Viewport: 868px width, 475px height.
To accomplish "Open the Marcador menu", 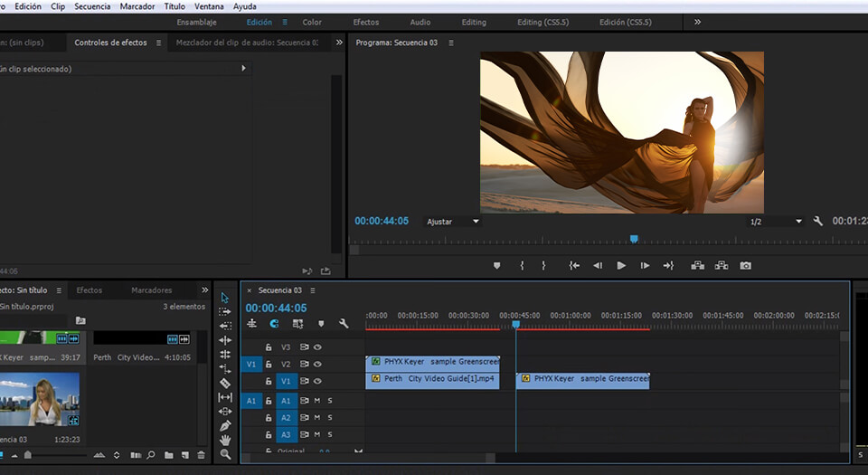I will point(137,6).
